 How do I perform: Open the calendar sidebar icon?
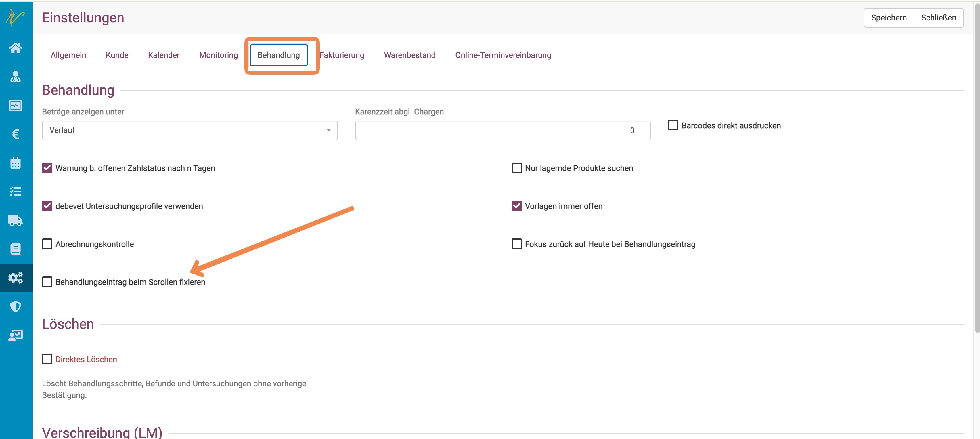[16, 163]
